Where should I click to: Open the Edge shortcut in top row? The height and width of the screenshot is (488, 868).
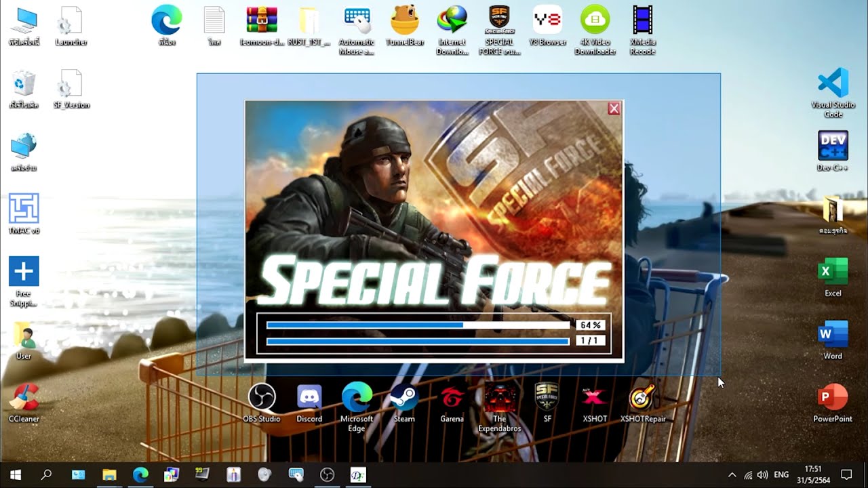coord(167,27)
